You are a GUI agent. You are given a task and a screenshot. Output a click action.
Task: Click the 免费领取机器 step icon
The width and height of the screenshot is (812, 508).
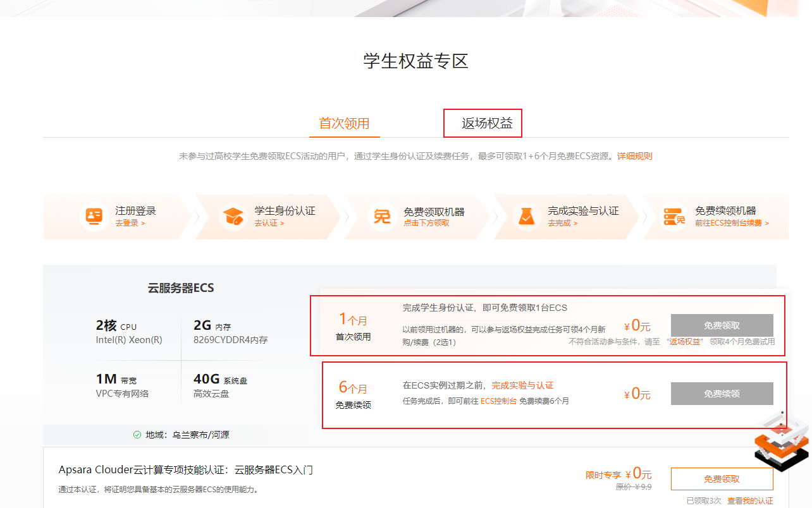381,217
